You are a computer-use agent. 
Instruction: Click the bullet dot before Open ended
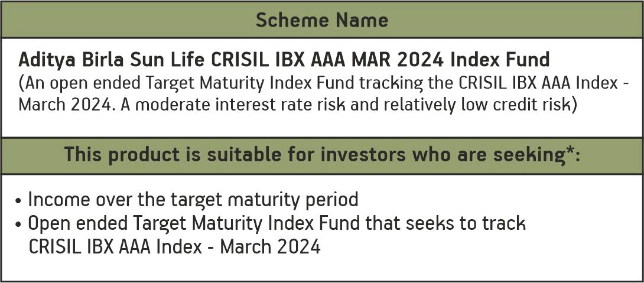coord(20,225)
